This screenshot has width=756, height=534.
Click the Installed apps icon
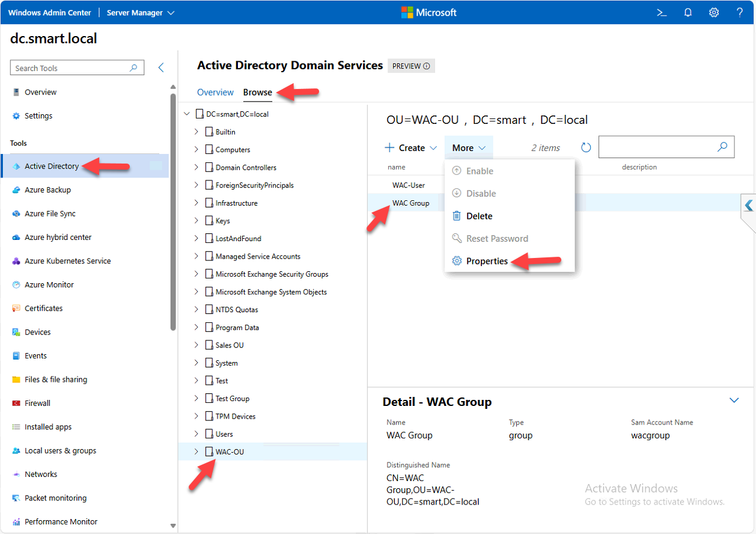tap(16, 427)
